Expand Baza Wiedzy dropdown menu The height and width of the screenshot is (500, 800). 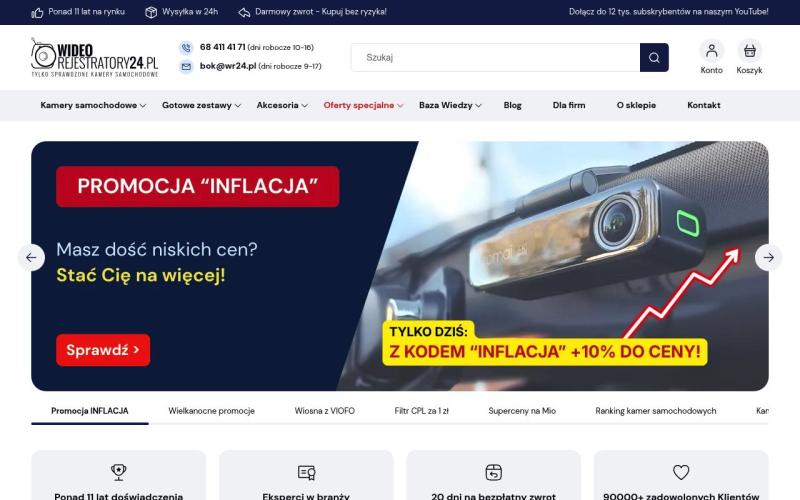pos(450,105)
